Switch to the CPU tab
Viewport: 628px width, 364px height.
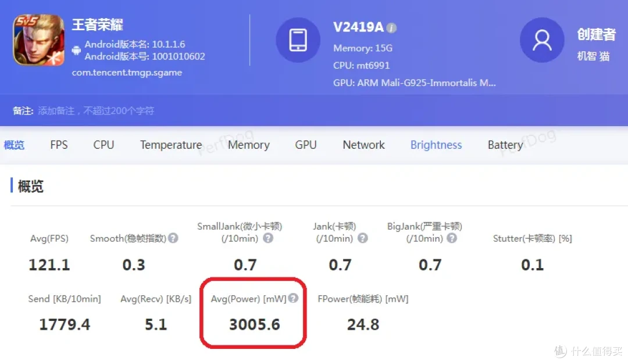coord(104,145)
